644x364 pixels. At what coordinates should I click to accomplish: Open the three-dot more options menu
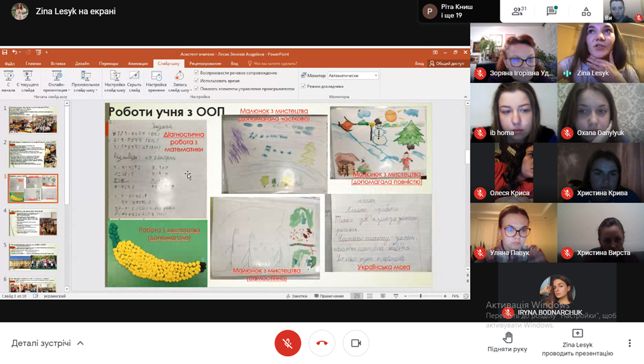[629, 343]
